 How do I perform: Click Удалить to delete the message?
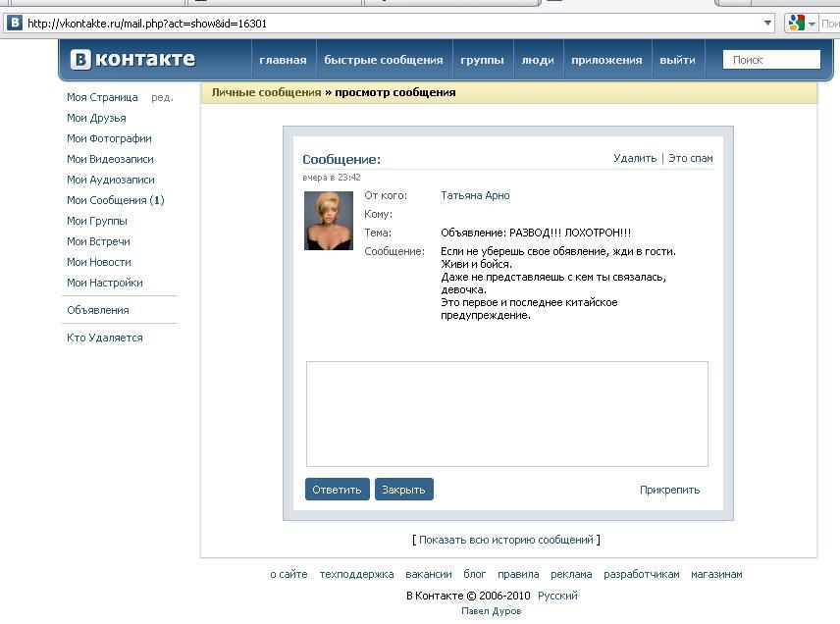click(635, 158)
